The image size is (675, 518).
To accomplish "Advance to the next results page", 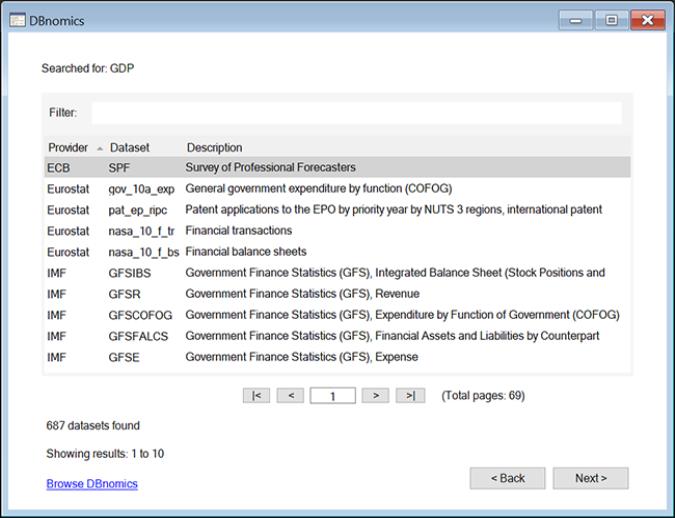I will tap(375, 395).
